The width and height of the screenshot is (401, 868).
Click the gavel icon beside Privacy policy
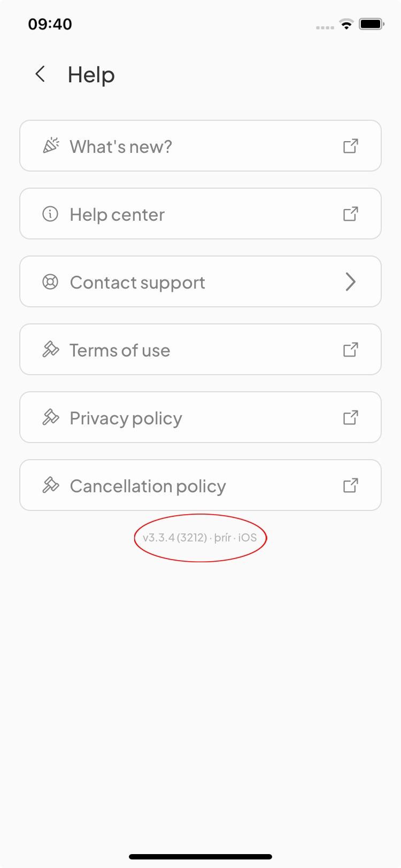51,417
